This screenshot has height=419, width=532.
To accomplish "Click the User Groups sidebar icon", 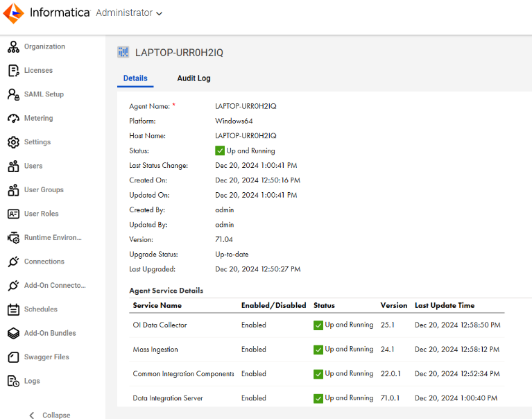I will click(13, 190).
